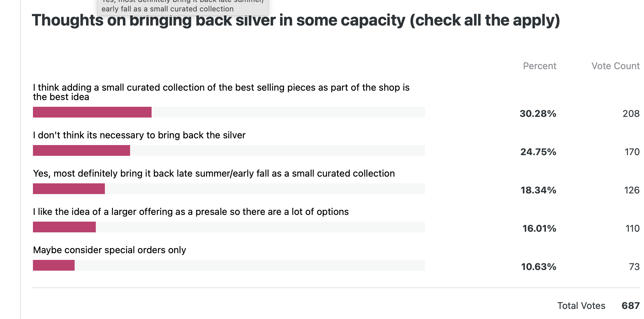Click the vote count of 110
The height and width of the screenshot is (319, 644).
(x=632, y=228)
